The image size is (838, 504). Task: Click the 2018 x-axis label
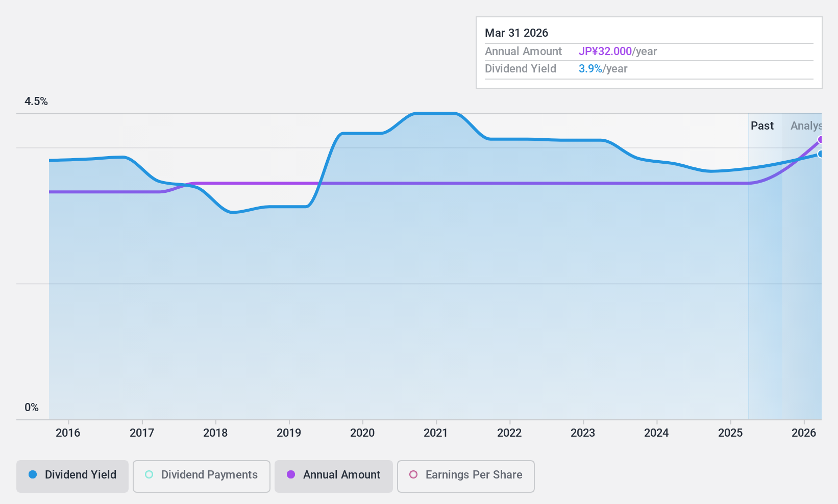pyautogui.click(x=215, y=433)
